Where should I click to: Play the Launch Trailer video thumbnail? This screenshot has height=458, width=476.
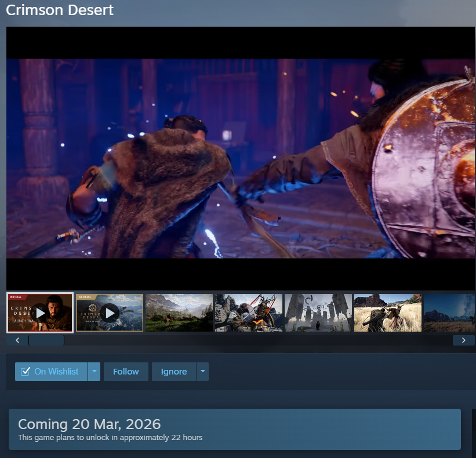(x=40, y=312)
